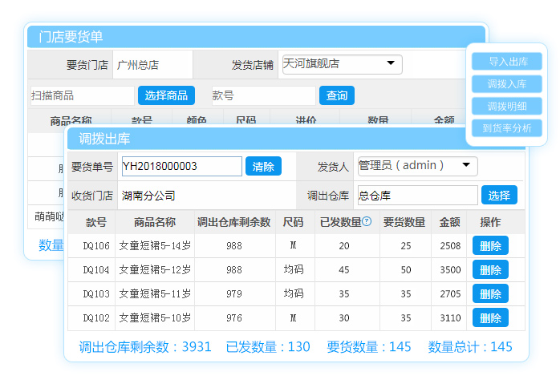Click the 调出仓库 field showing 总仓库

click(416, 195)
